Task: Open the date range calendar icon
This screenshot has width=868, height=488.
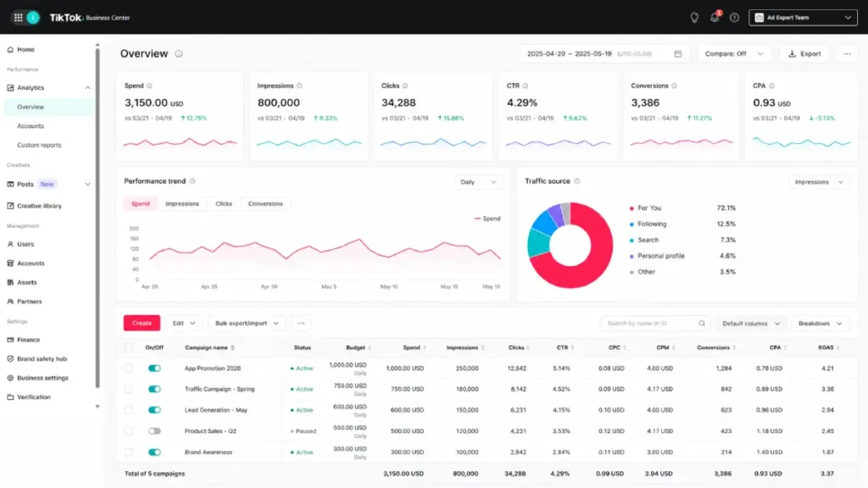Action: coord(678,53)
